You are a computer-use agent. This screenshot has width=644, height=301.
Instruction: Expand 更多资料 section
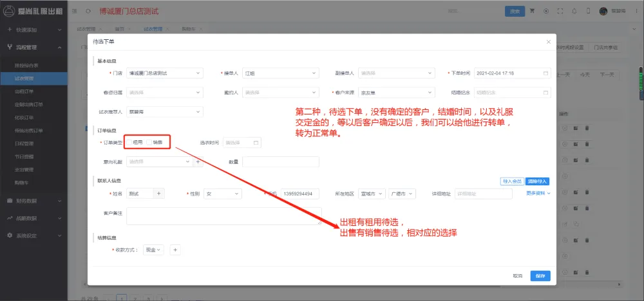pos(538,193)
